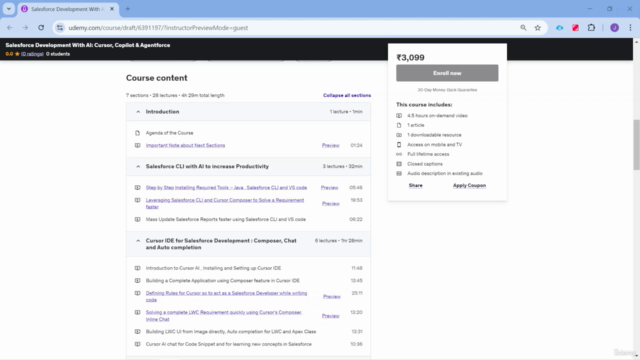640x360 pixels.
Task: Click the Share link
Action: point(416,185)
